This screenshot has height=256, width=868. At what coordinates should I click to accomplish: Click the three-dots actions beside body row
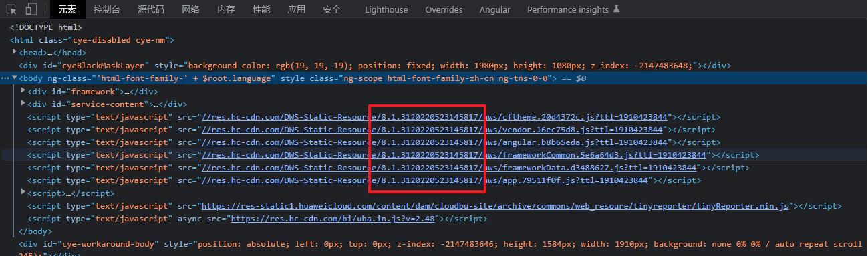[5, 78]
